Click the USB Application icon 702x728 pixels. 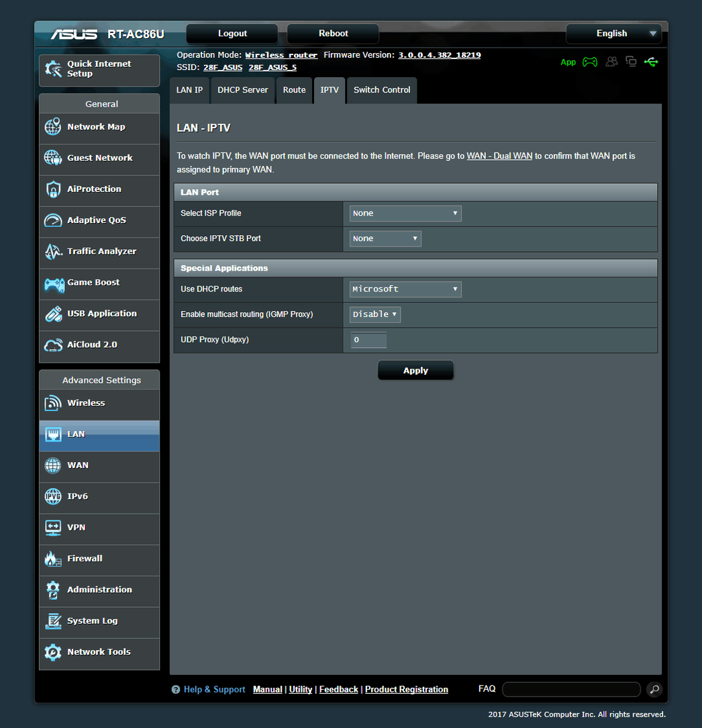click(53, 314)
